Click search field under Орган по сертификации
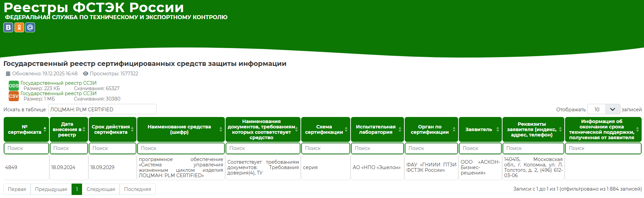 [431, 148]
